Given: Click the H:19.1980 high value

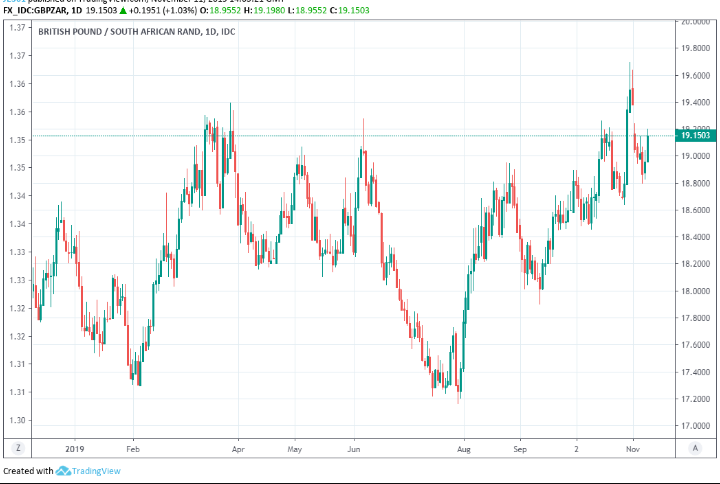Looking at the screenshot, I should tap(264, 10).
